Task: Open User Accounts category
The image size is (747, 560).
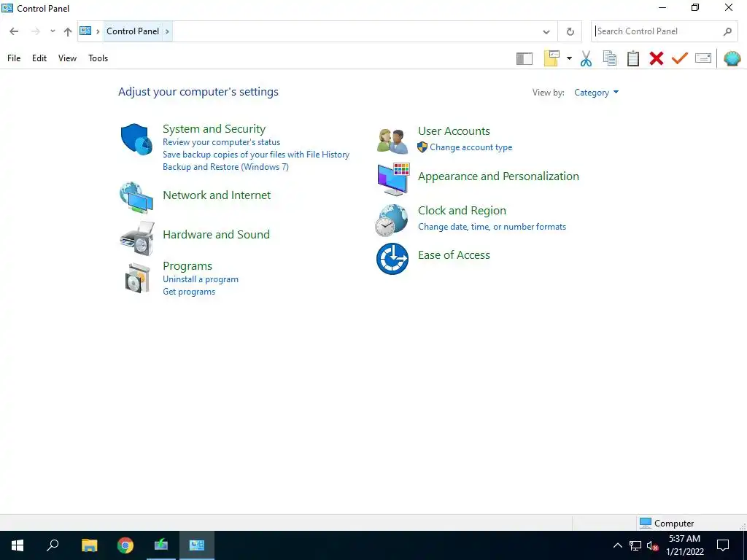Action: coord(454,131)
